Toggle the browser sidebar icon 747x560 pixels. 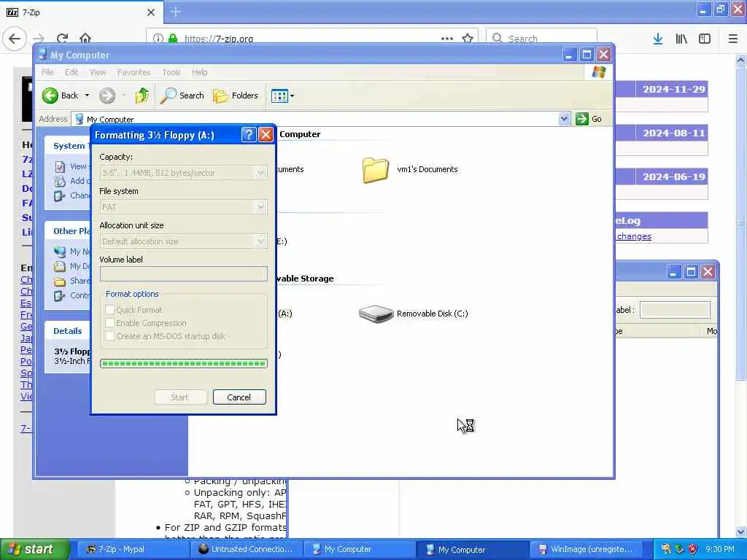705,39
